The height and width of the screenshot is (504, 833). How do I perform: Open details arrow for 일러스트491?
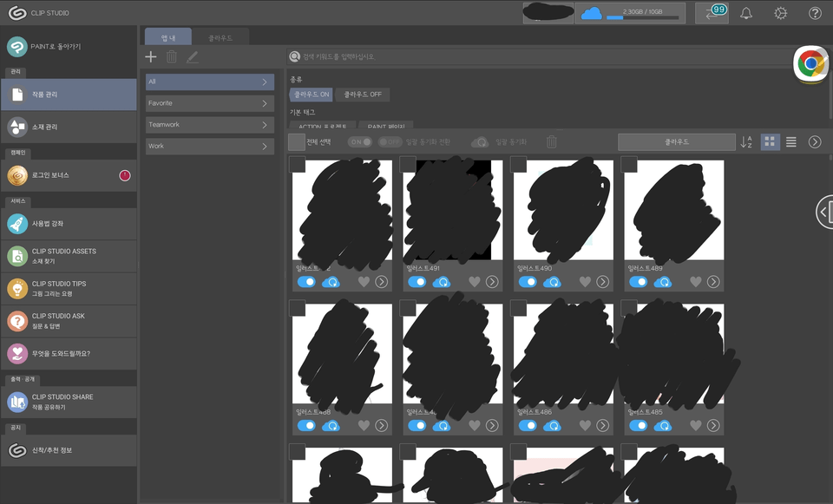coord(492,282)
